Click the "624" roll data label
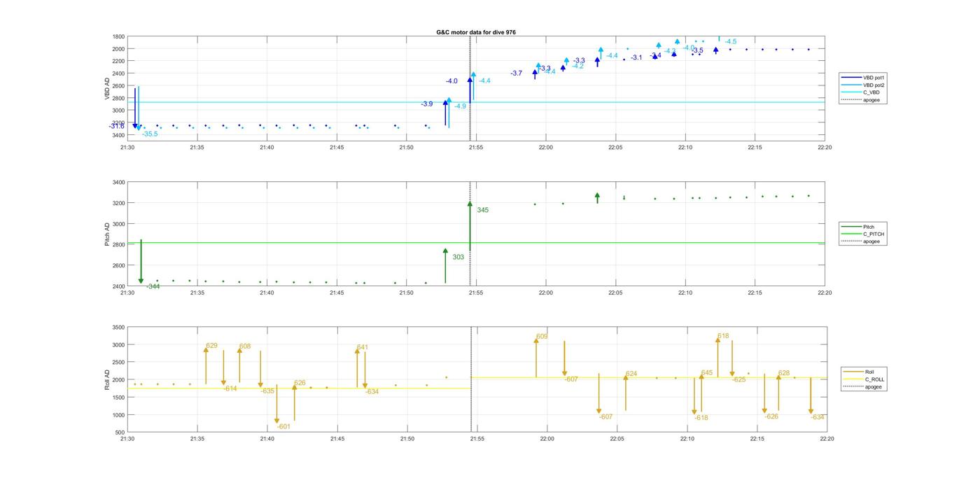980x485 pixels. (631, 374)
